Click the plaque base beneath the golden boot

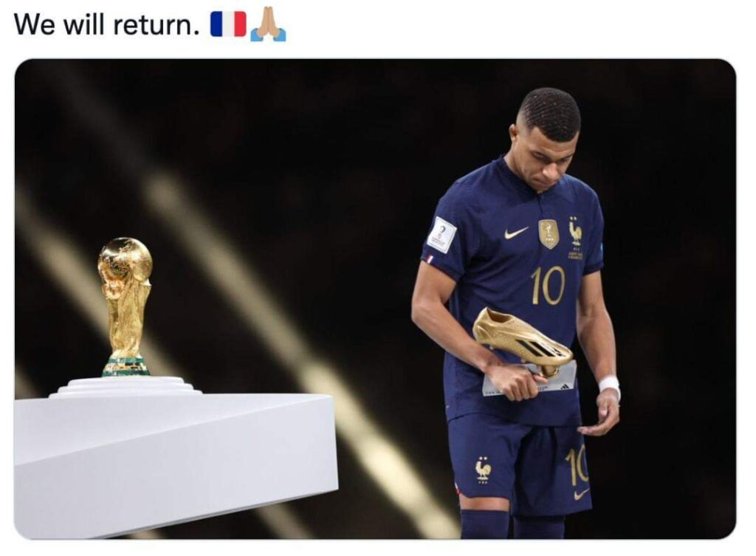530,380
